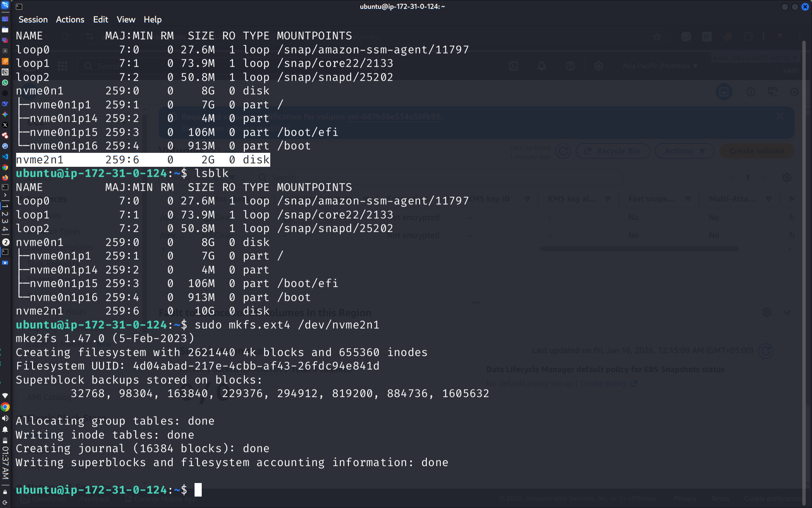
Task: Open the Edit menu
Action: tap(101, 19)
